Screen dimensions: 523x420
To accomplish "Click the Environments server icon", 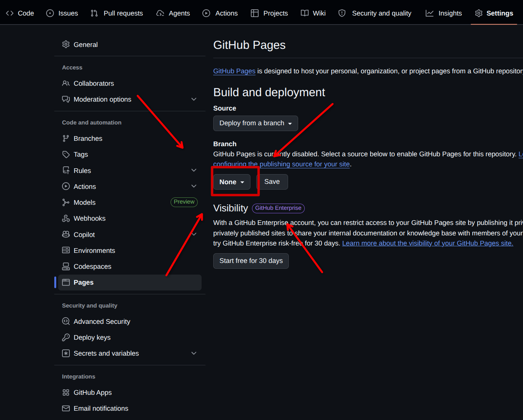I will point(66,250).
